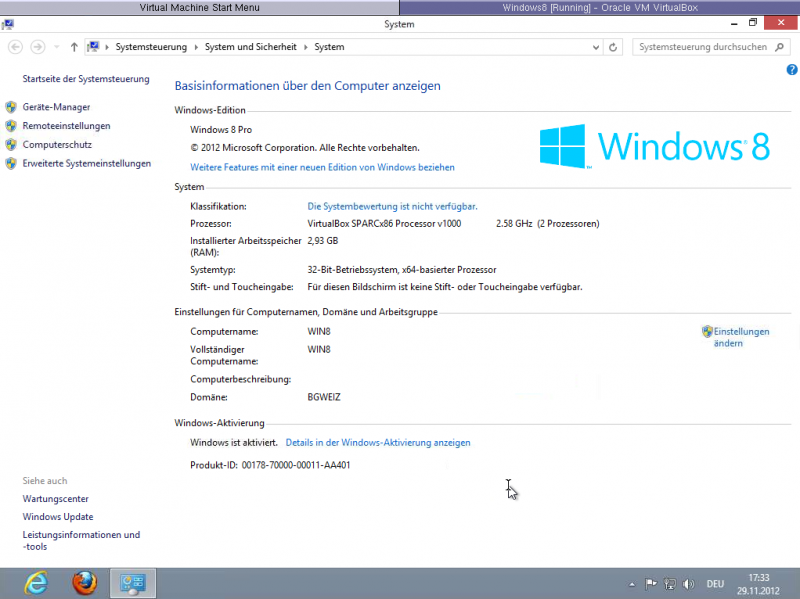The height and width of the screenshot is (599, 800).
Task: Open Leistungsinformationen und -tools
Action: click(81, 541)
